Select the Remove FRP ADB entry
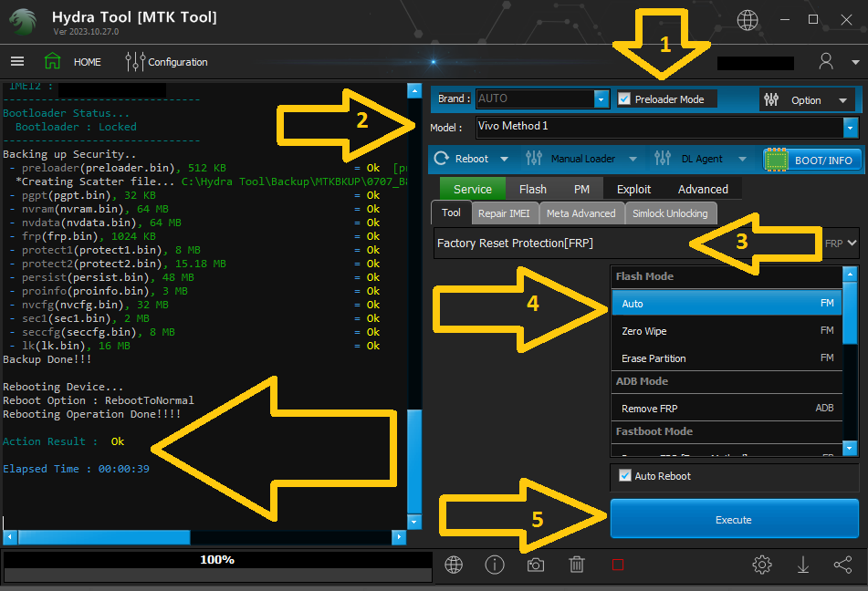Image resolution: width=868 pixels, height=591 pixels. tap(727, 409)
